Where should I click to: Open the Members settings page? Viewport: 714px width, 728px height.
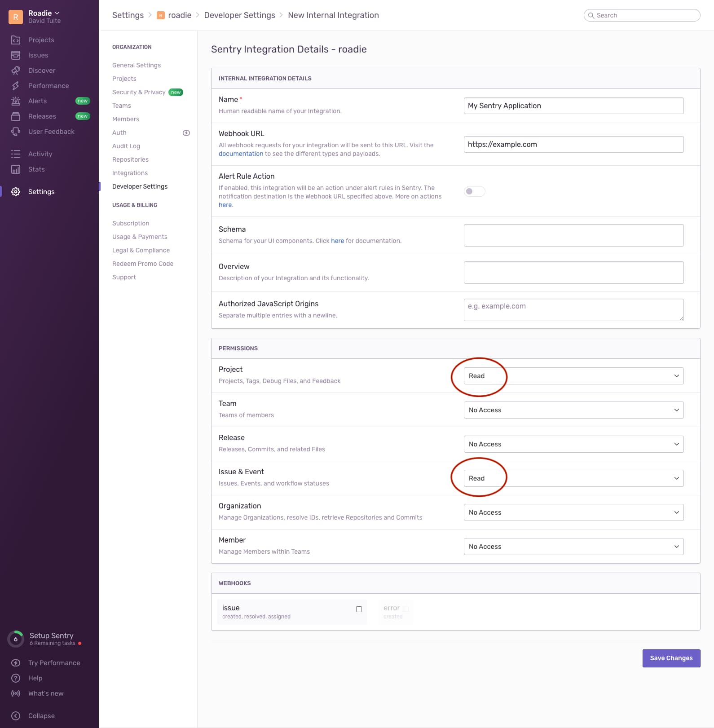126,119
